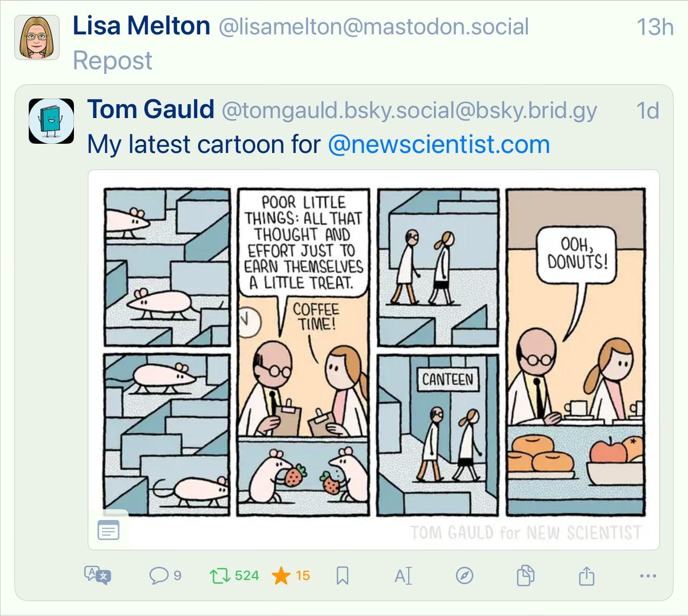Open post in browser via compass icon
This screenshot has height=616, width=688.
(x=464, y=575)
